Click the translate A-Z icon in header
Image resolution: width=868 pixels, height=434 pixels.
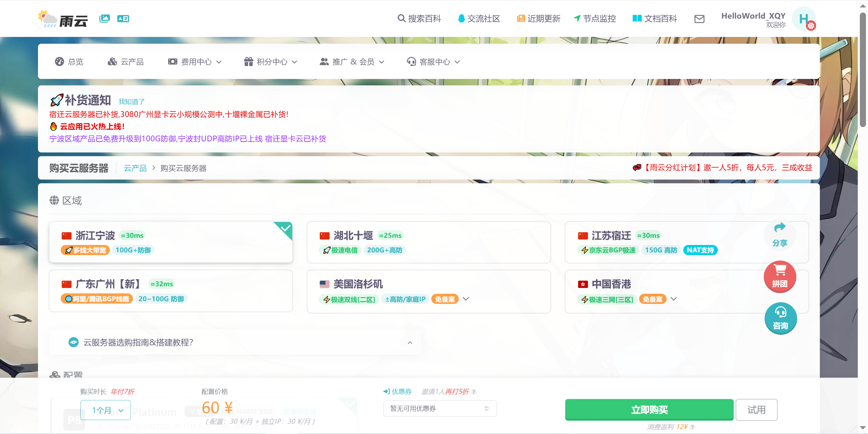click(x=123, y=19)
